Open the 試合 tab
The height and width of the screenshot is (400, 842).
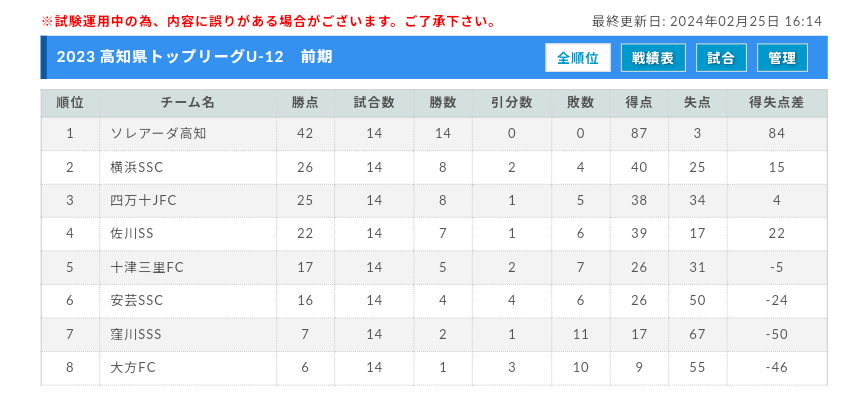tap(721, 58)
